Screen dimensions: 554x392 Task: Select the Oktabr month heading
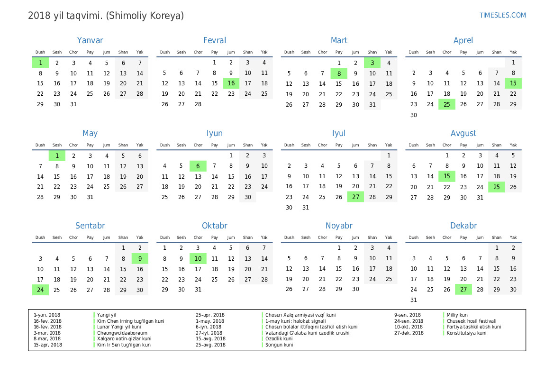coord(215,226)
